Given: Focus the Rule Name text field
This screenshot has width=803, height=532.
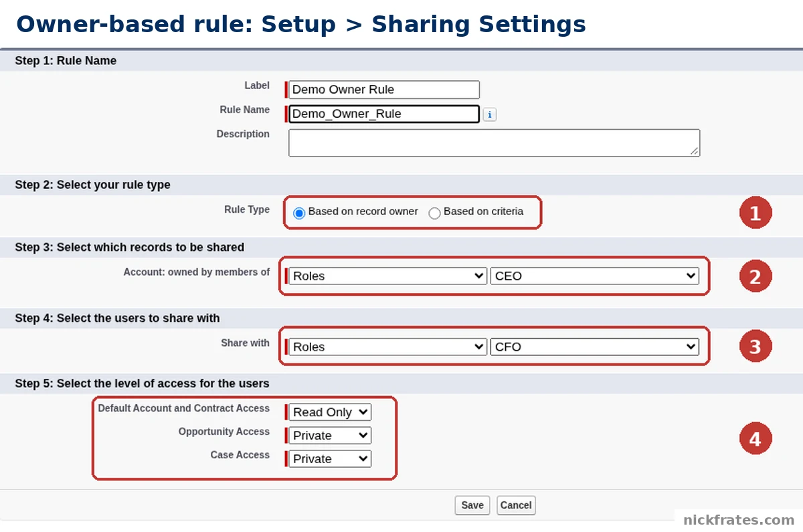Looking at the screenshot, I should click(x=384, y=114).
